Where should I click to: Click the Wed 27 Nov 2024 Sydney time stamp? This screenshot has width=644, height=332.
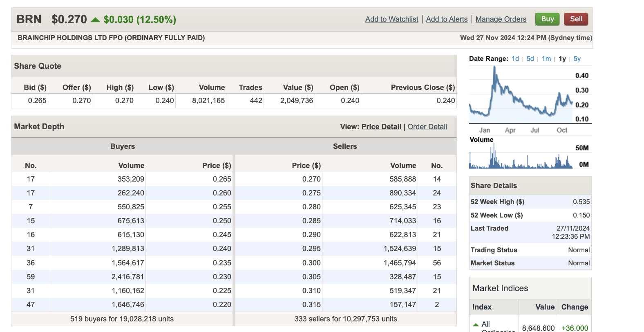[x=526, y=38]
